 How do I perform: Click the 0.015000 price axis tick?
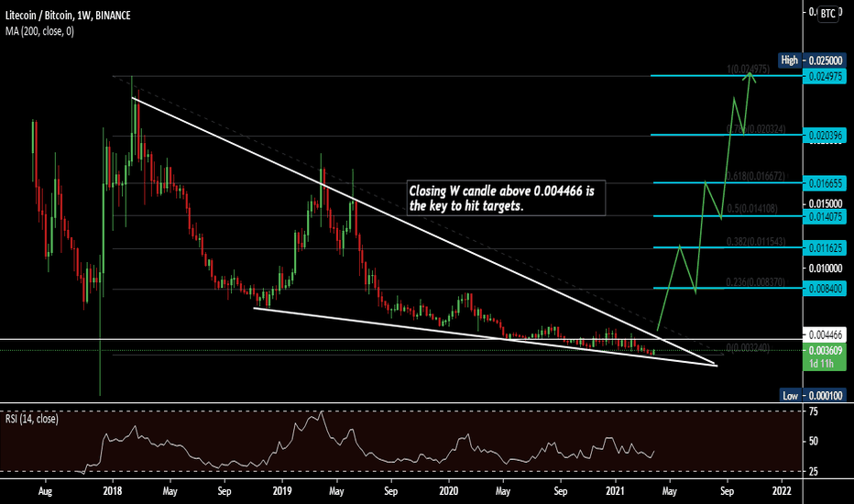point(826,203)
